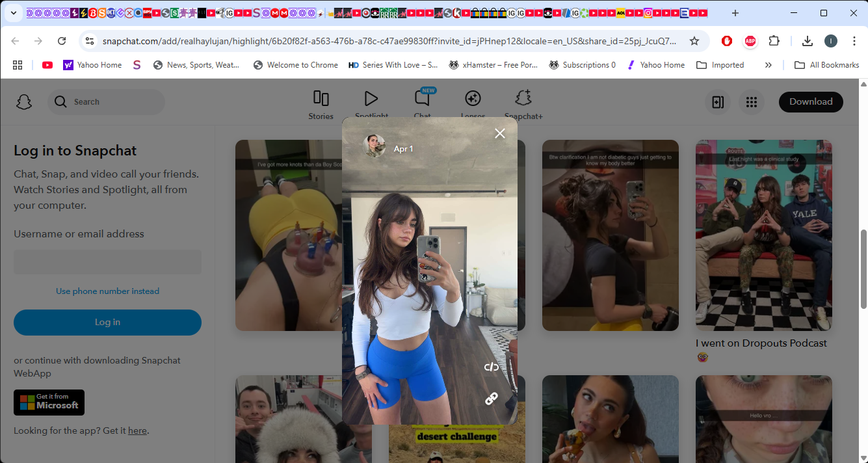This screenshot has height=463, width=868.
Task: Open Yahoo Home bookmark beside Imported folder
Action: coord(655,65)
